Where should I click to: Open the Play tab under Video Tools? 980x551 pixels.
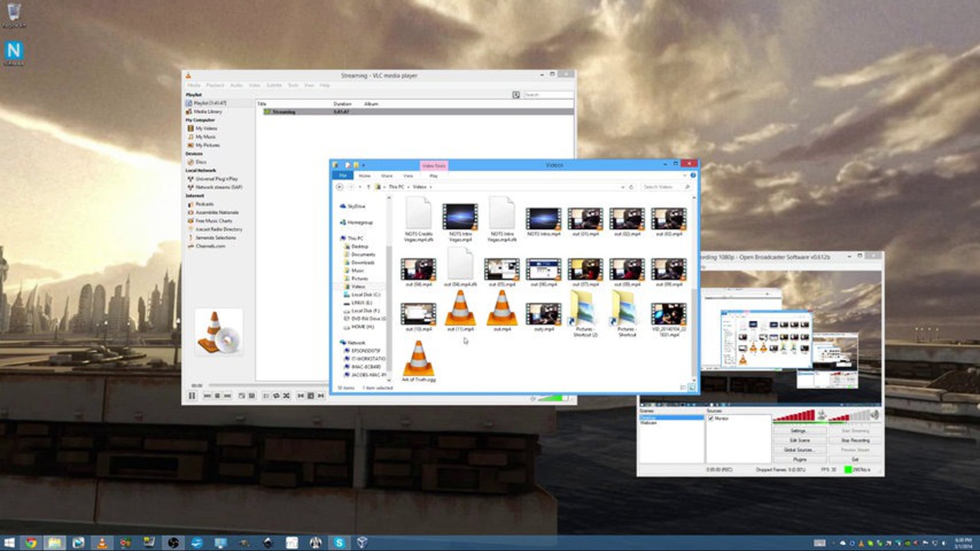click(x=433, y=176)
